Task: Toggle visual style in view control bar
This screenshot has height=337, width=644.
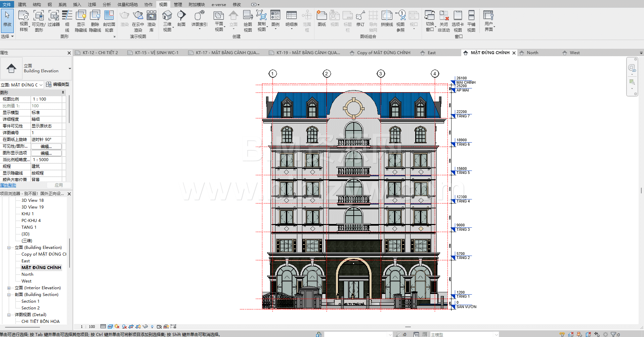Action: pyautogui.click(x=110, y=327)
